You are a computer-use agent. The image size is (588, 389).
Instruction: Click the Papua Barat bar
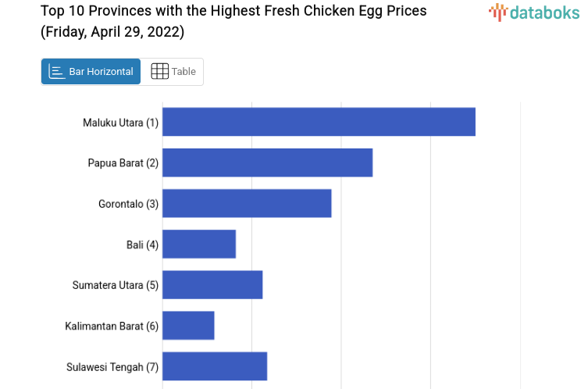pos(267,162)
